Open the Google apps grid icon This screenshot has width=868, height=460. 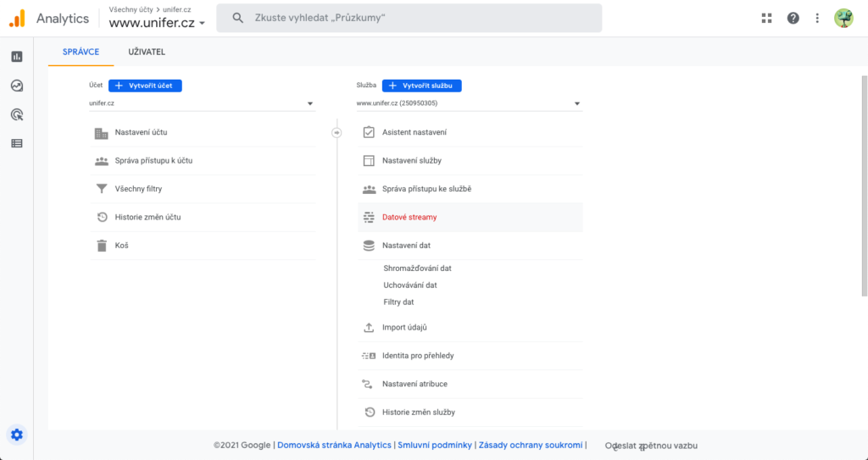click(767, 18)
